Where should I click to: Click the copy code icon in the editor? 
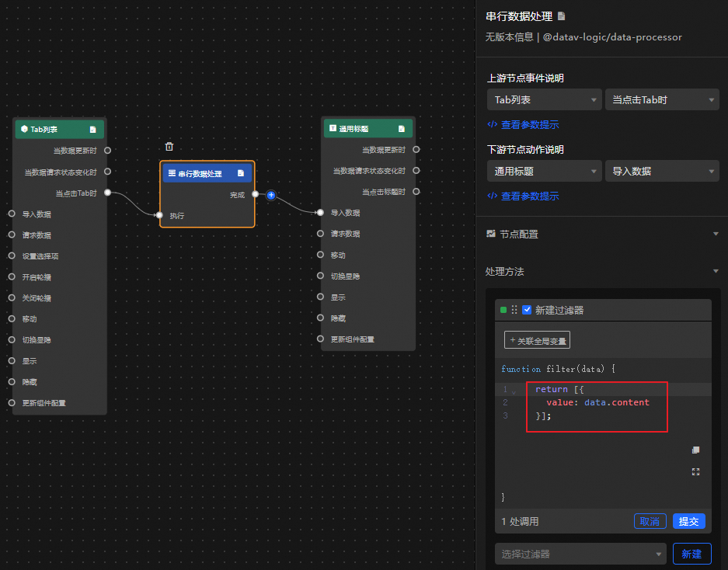click(695, 450)
